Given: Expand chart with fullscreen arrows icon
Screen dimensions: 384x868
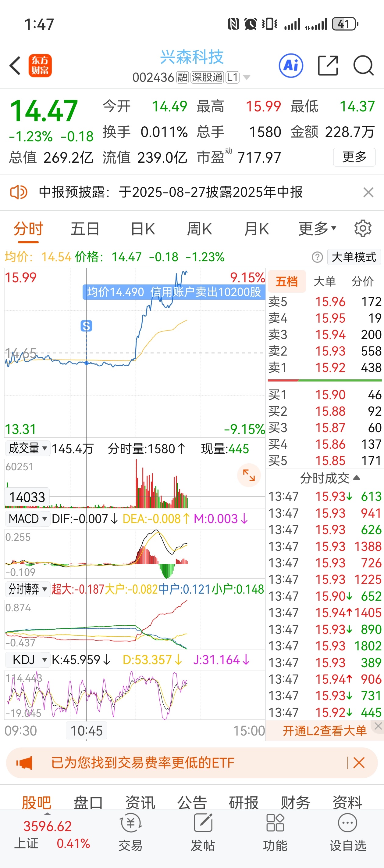Looking at the screenshot, I should coord(249,475).
